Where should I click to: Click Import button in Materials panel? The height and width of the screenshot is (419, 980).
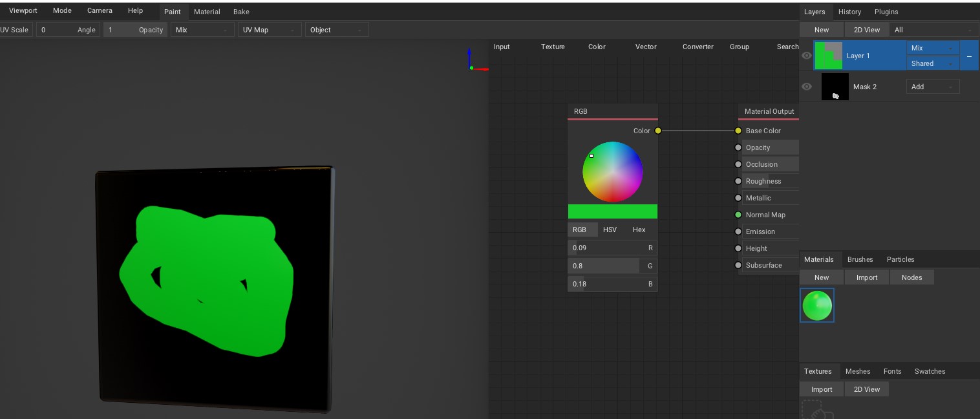tap(867, 277)
